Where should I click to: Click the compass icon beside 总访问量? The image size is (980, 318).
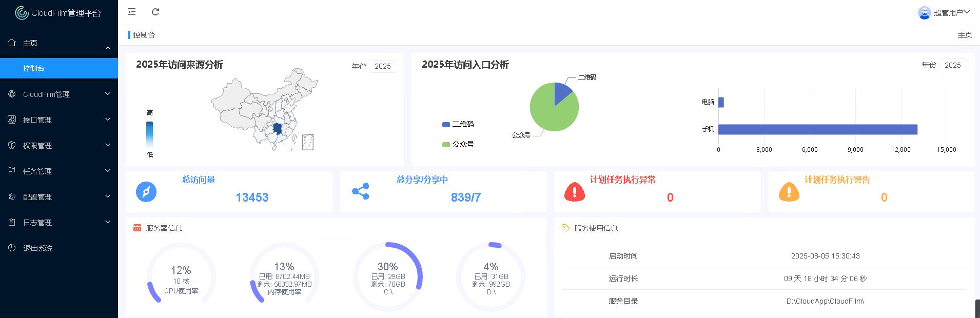pos(146,192)
